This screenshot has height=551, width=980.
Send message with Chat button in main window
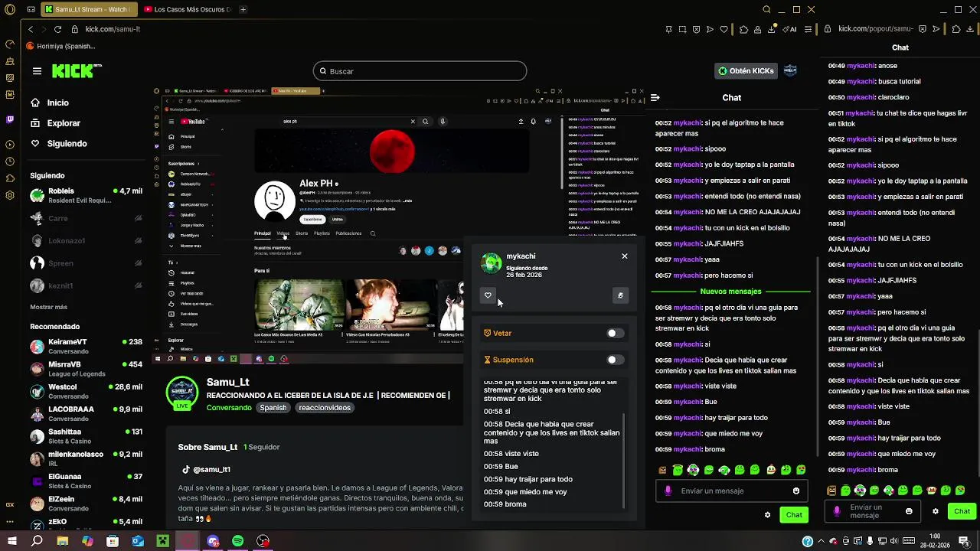pos(794,515)
